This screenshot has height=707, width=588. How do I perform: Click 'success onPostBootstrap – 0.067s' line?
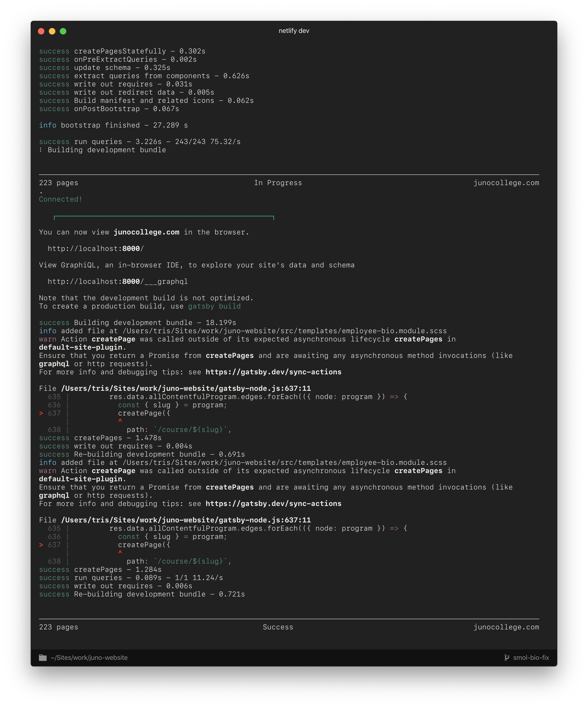pos(109,109)
